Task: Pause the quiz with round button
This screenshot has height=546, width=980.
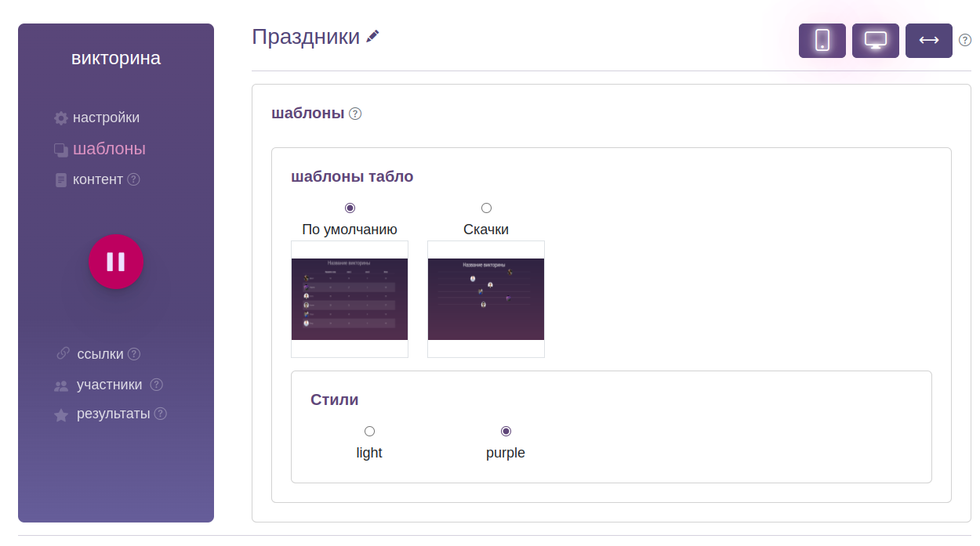Action: 116,262
